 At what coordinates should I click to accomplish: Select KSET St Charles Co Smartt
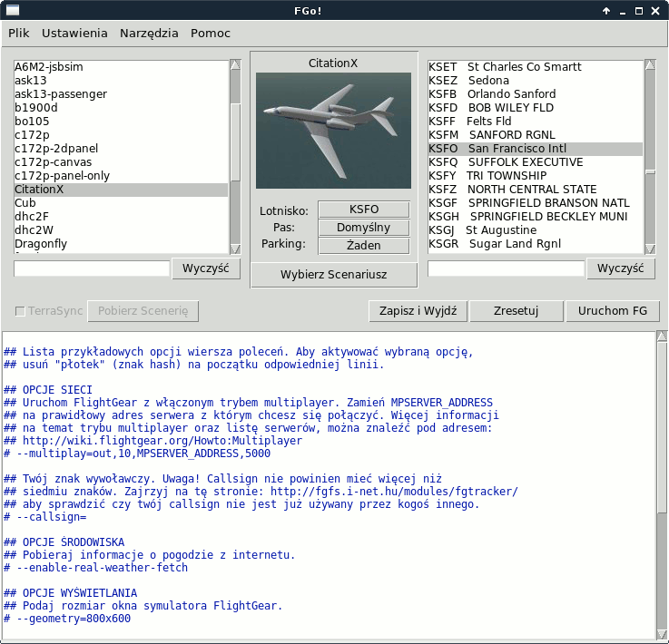pyautogui.click(x=536, y=67)
